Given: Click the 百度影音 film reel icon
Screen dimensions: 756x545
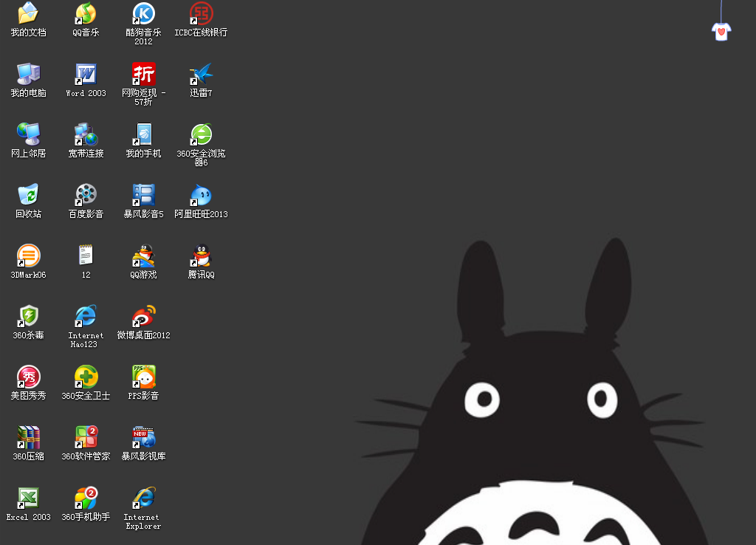Looking at the screenshot, I should pyautogui.click(x=86, y=195).
